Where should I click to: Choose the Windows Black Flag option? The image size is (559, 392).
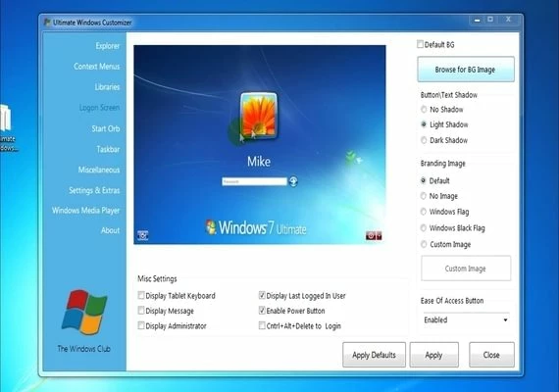tap(423, 227)
